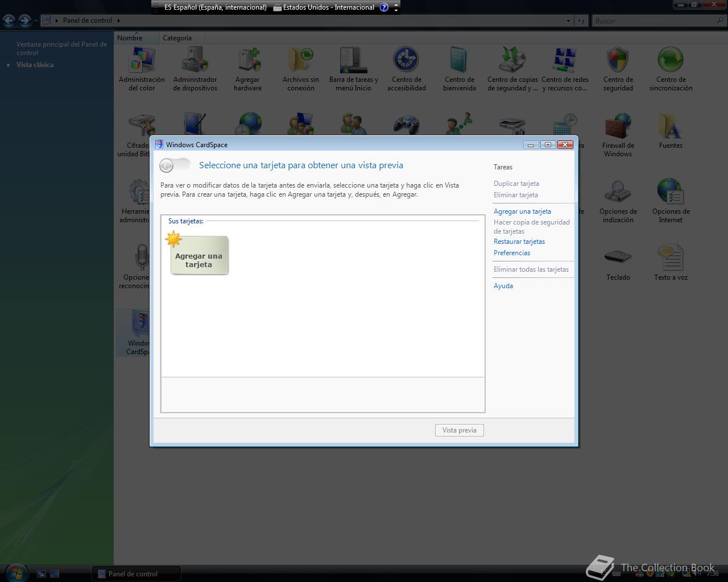The height and width of the screenshot is (582, 728).
Task: Open Administración del color icon
Action: pyautogui.click(x=142, y=69)
